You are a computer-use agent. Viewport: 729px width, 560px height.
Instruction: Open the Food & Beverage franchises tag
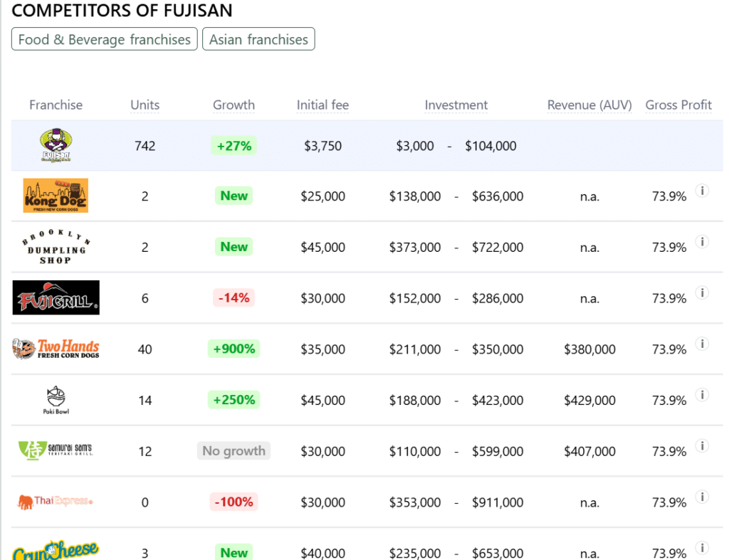pyautogui.click(x=105, y=39)
